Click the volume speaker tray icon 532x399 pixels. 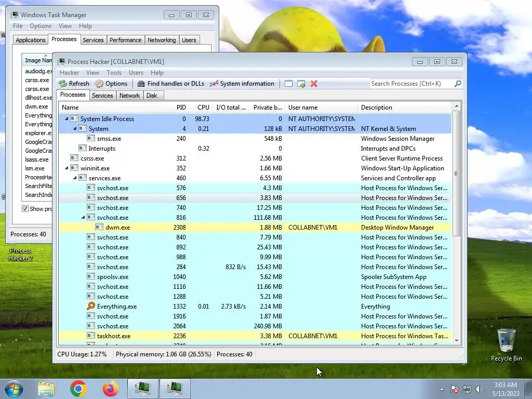(480, 389)
